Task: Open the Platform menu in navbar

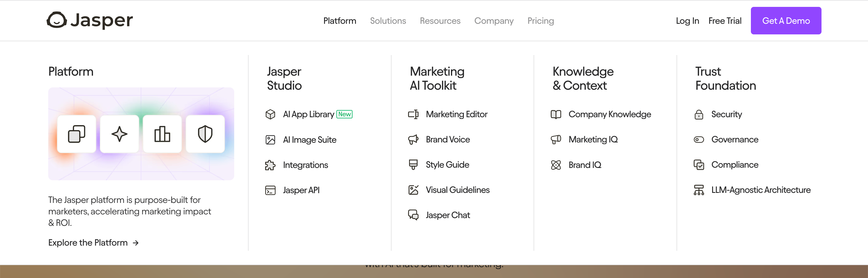Action: tap(340, 21)
